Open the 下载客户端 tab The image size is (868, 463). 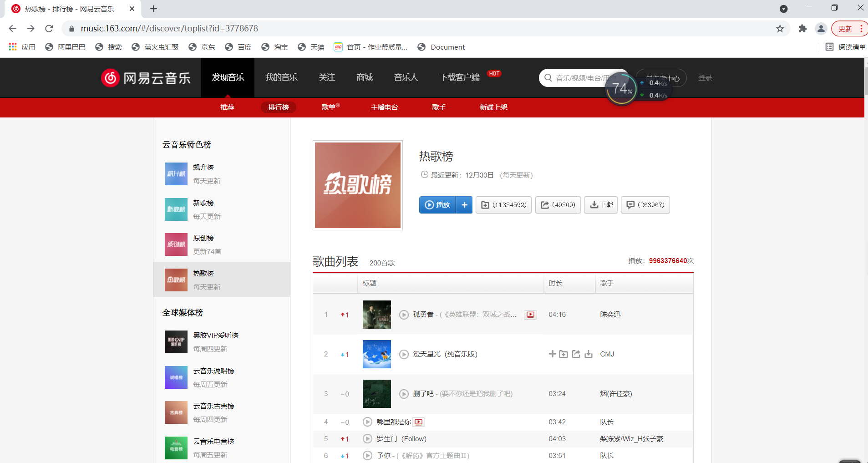[x=460, y=78]
